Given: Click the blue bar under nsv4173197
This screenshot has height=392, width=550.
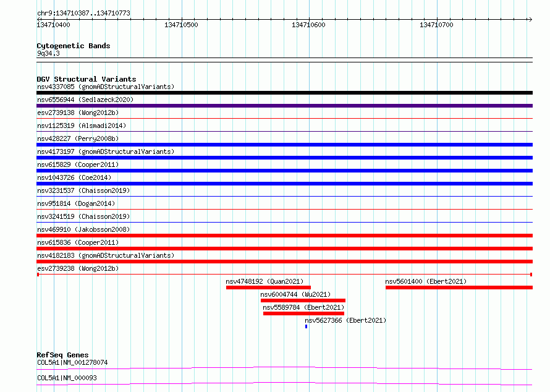Looking at the screenshot, I should 284,158.
